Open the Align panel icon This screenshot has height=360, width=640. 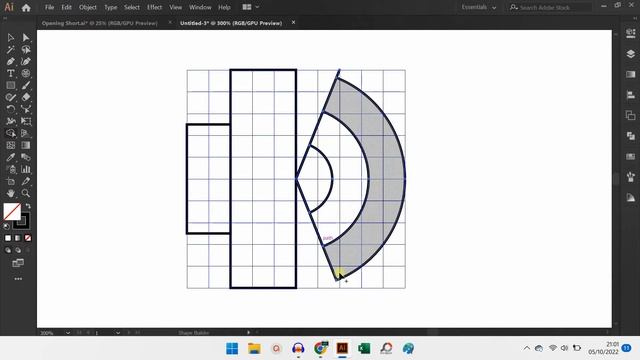pyautogui.click(x=630, y=95)
